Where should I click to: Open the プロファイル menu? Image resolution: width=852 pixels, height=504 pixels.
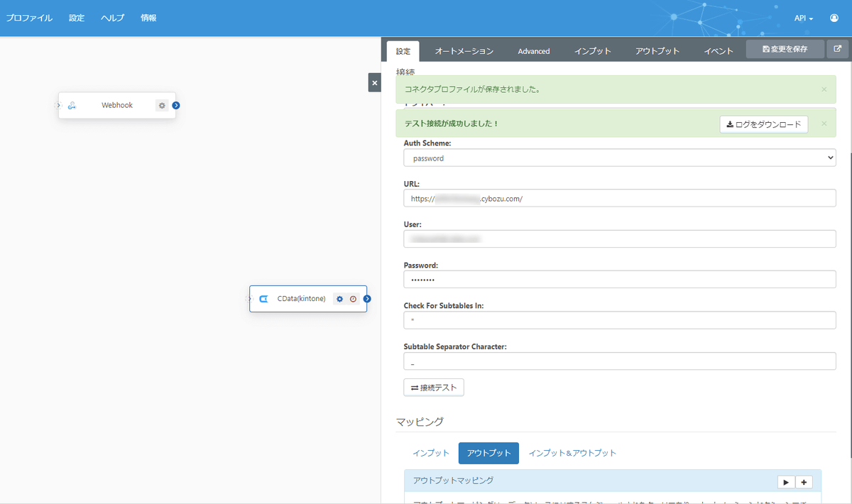coord(29,18)
